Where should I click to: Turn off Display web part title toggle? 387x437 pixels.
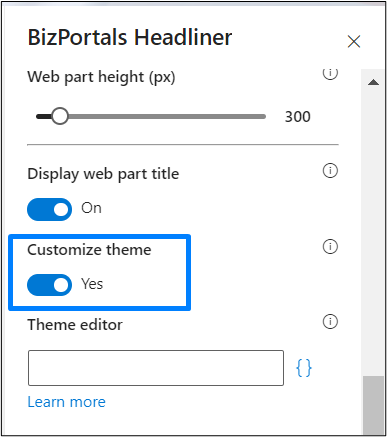coord(49,209)
